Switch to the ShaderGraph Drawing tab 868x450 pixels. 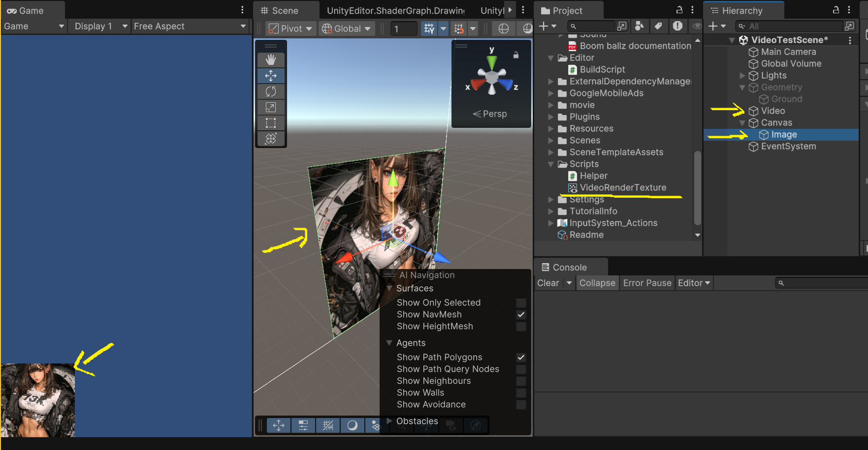395,10
